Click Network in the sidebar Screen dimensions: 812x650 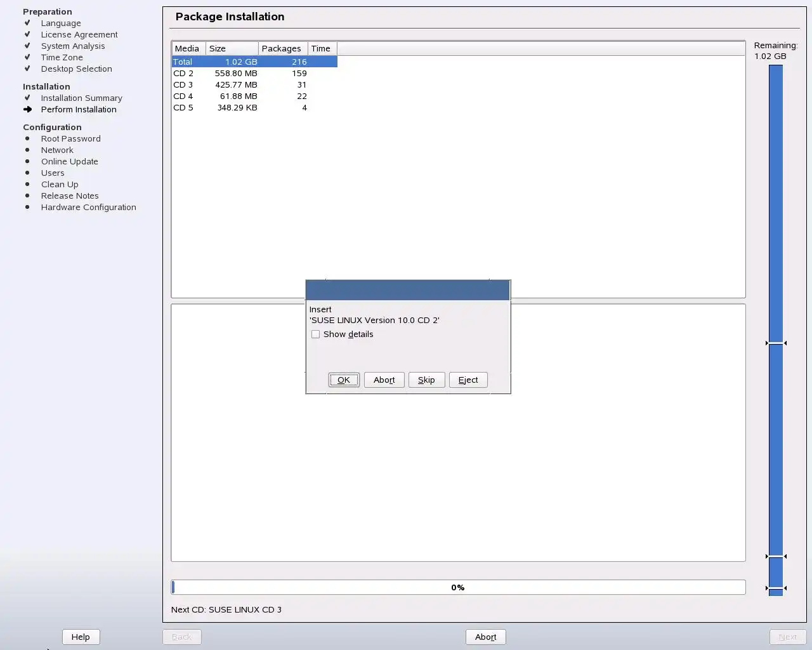coord(57,150)
